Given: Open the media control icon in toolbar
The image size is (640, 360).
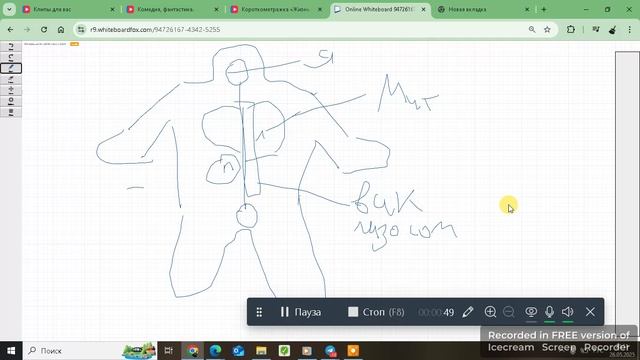Looking at the screenshot, I should point(596,29).
